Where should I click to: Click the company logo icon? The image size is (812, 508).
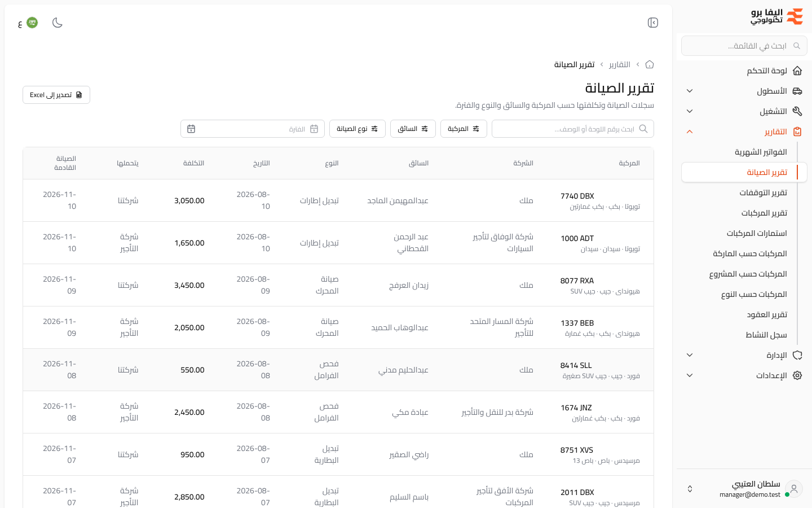(795, 16)
